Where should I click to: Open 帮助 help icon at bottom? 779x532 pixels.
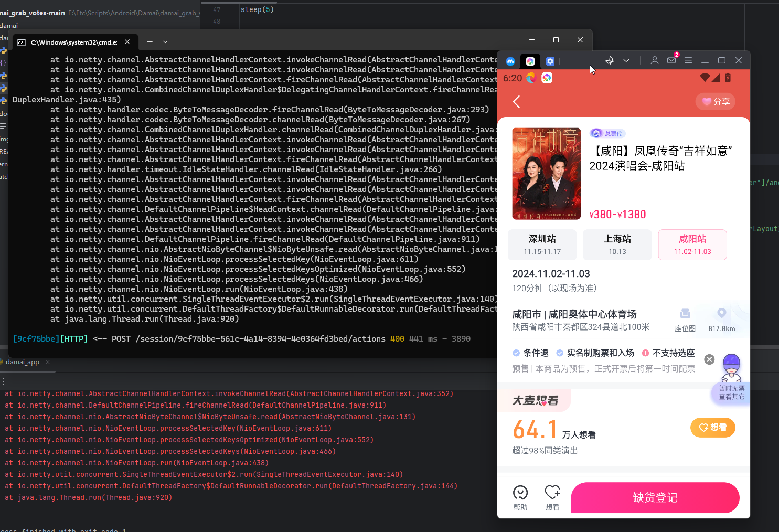coord(520,497)
